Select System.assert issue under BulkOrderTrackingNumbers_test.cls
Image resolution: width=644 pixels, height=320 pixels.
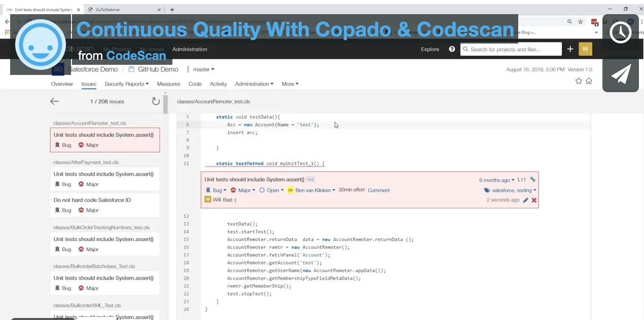(105, 244)
